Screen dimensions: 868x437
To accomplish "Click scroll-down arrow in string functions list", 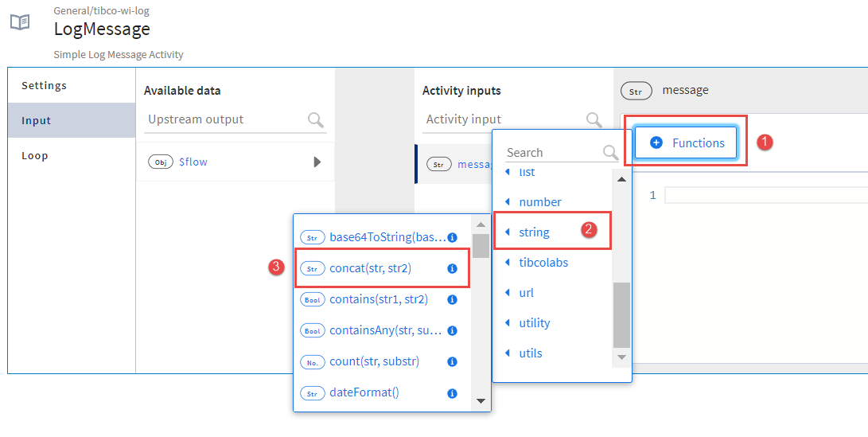I will click(481, 400).
